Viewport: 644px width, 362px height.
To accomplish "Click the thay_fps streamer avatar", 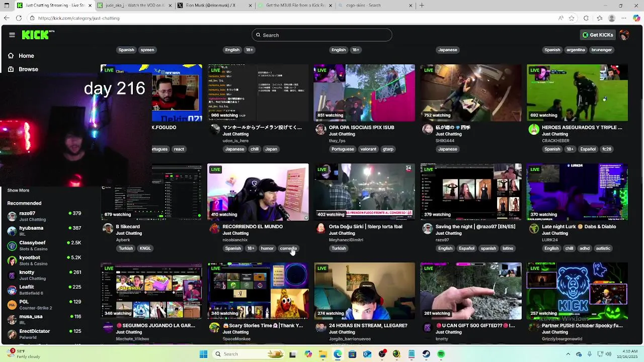I will 320,129.
